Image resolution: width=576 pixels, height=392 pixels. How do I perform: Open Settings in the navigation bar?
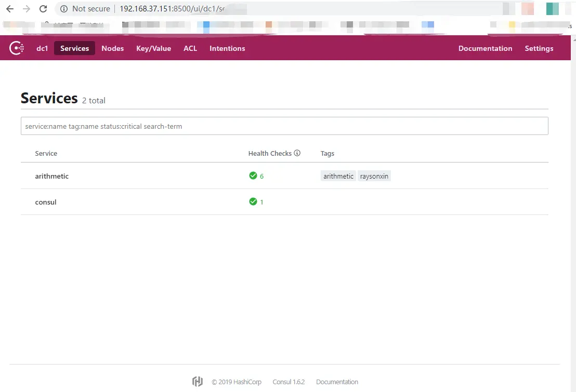[x=539, y=48]
